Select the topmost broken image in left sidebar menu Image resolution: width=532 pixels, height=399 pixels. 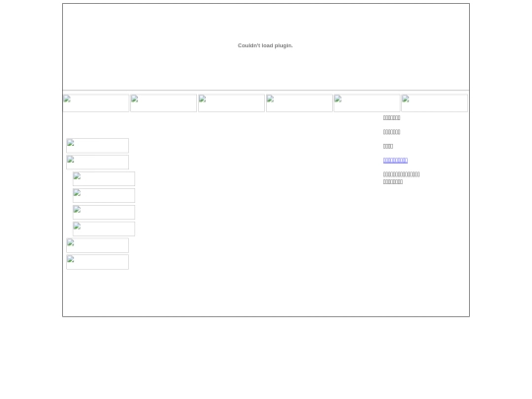point(98,146)
